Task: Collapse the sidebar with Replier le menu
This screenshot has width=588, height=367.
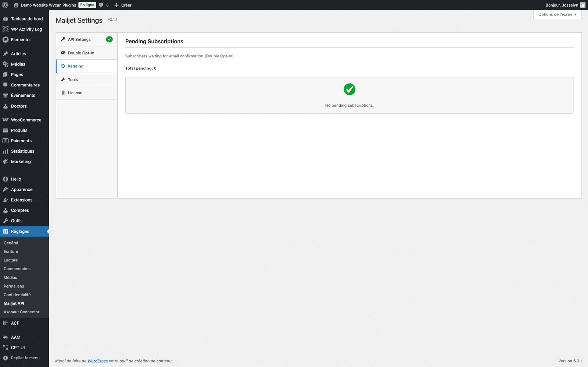Action: click(22, 357)
